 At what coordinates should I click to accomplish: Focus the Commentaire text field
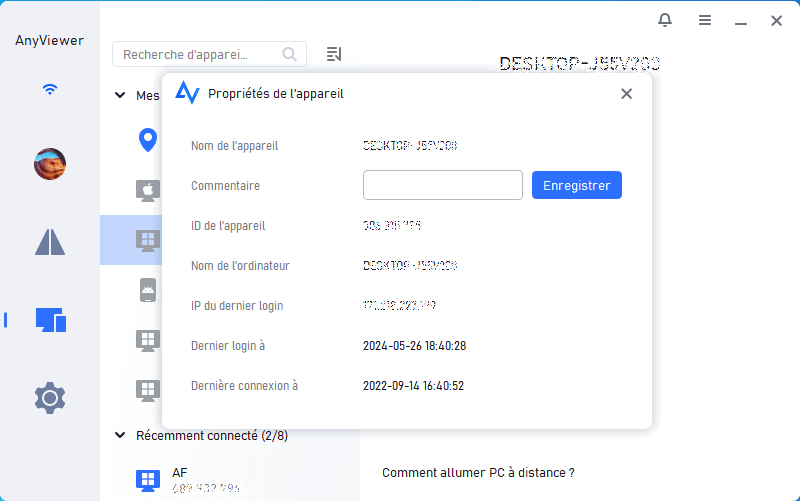(x=443, y=185)
